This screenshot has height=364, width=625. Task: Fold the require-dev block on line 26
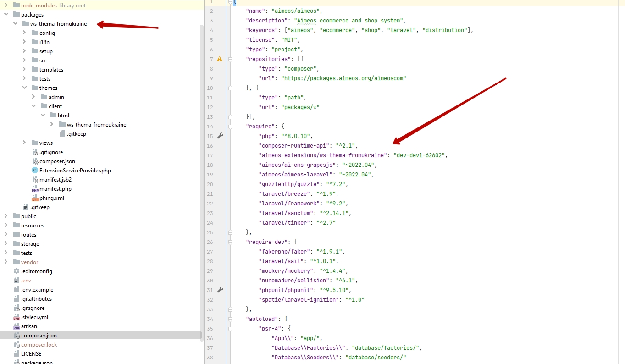pos(231,242)
